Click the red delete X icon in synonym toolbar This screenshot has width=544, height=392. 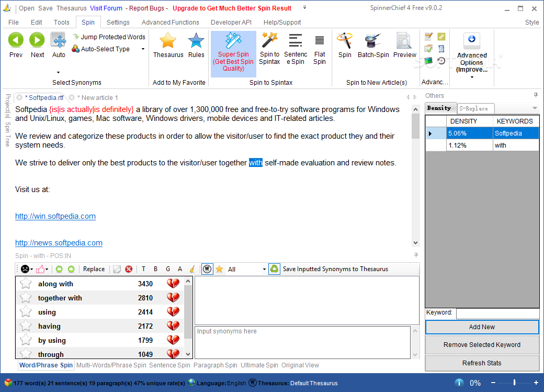129,269
